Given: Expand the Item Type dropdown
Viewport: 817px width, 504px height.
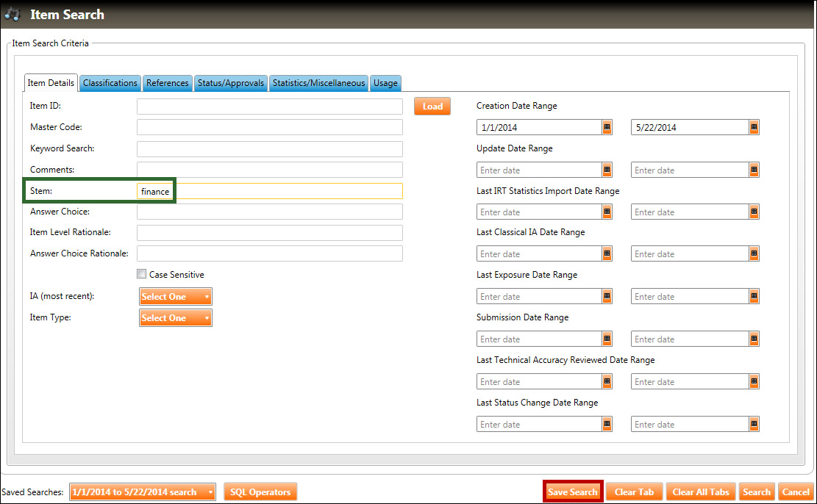Looking at the screenshot, I should (x=176, y=318).
